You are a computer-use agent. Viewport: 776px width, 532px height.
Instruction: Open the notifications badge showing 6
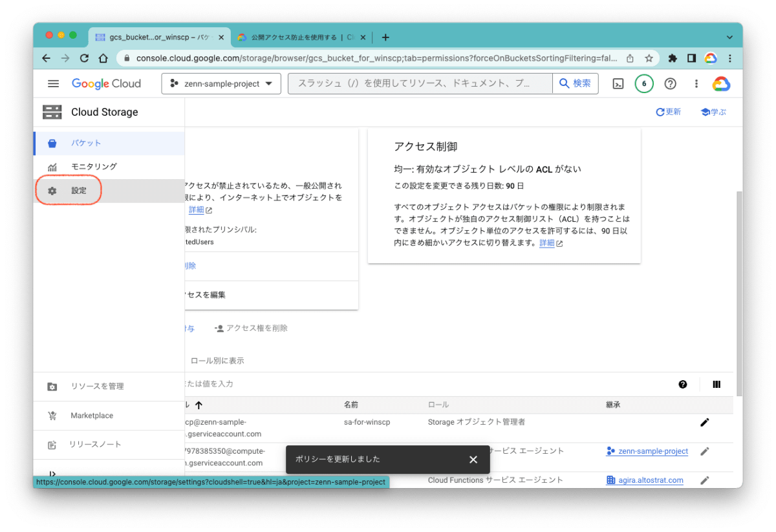click(644, 84)
